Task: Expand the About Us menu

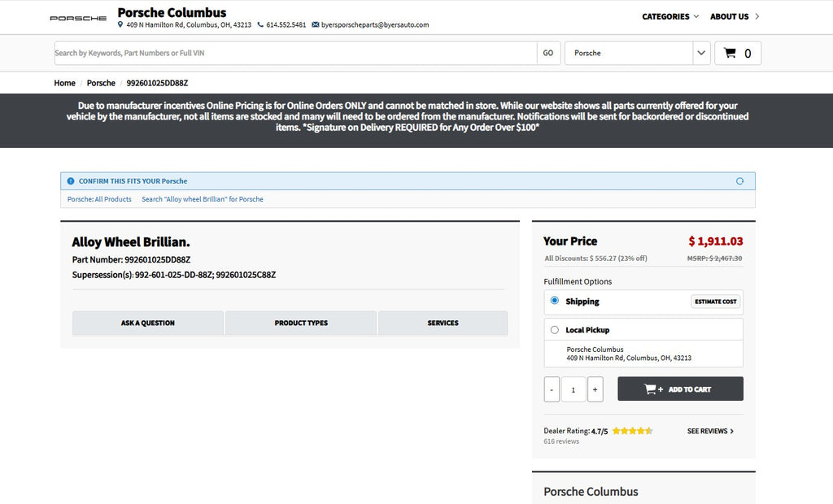Action: (x=735, y=16)
